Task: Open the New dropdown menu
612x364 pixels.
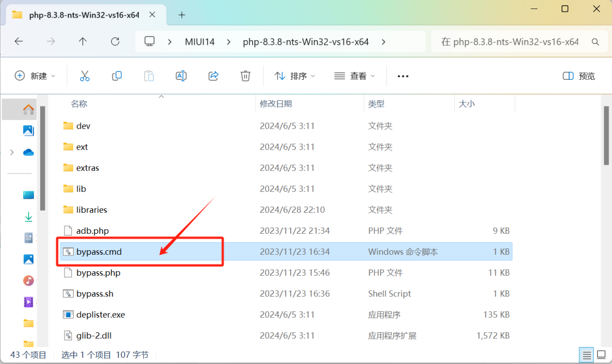Action: 35,76
